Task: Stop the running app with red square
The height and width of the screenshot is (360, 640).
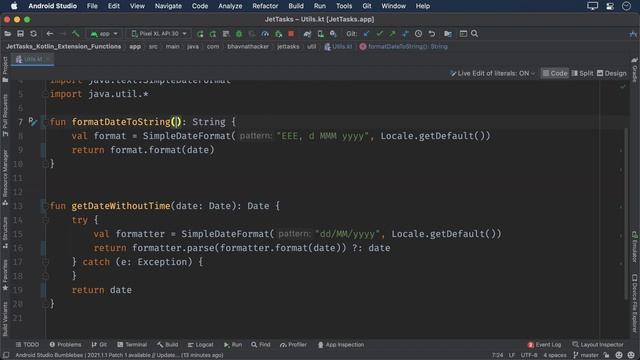Action: [291, 34]
